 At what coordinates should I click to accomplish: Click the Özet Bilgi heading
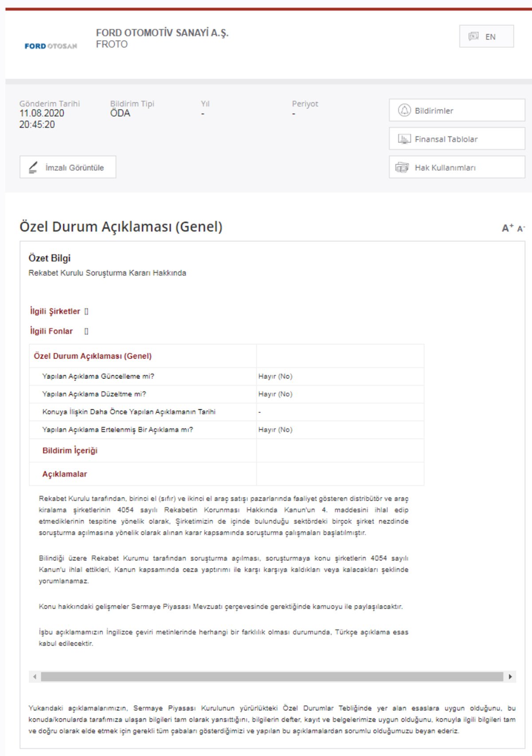point(50,258)
